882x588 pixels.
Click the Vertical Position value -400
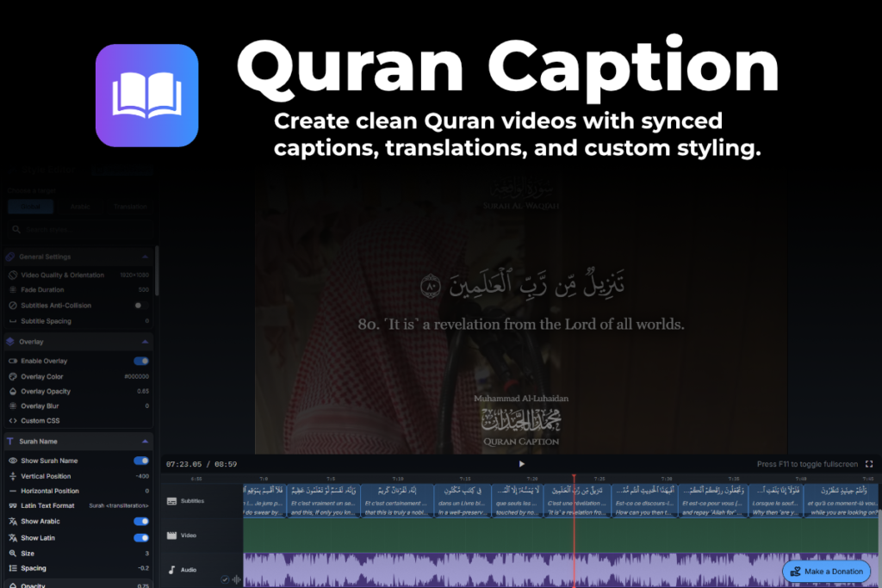[x=142, y=476]
